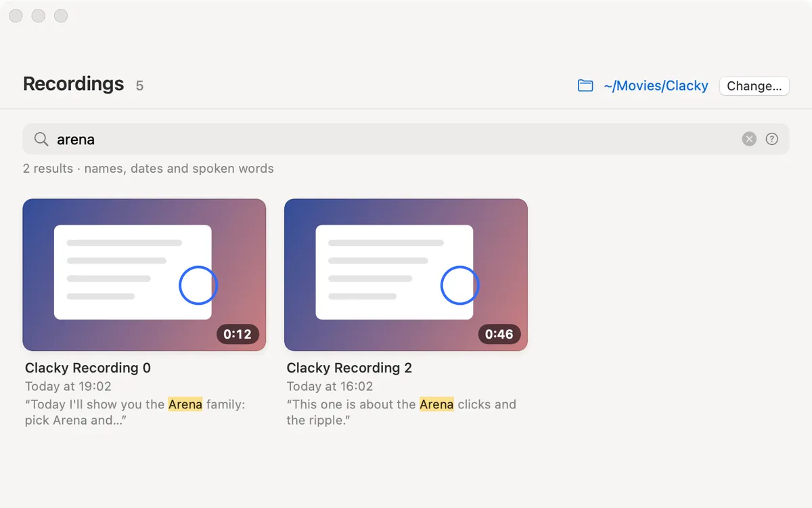Close the window with the leftmost title-bar button
812x508 pixels.
16,16
